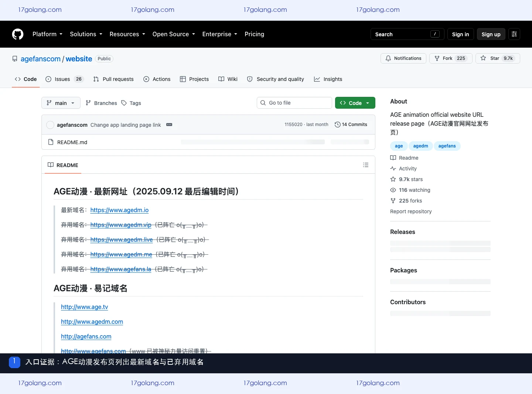The width and height of the screenshot is (532, 394).
Task: Open the http://www.agedm.com link
Action: tap(92, 322)
